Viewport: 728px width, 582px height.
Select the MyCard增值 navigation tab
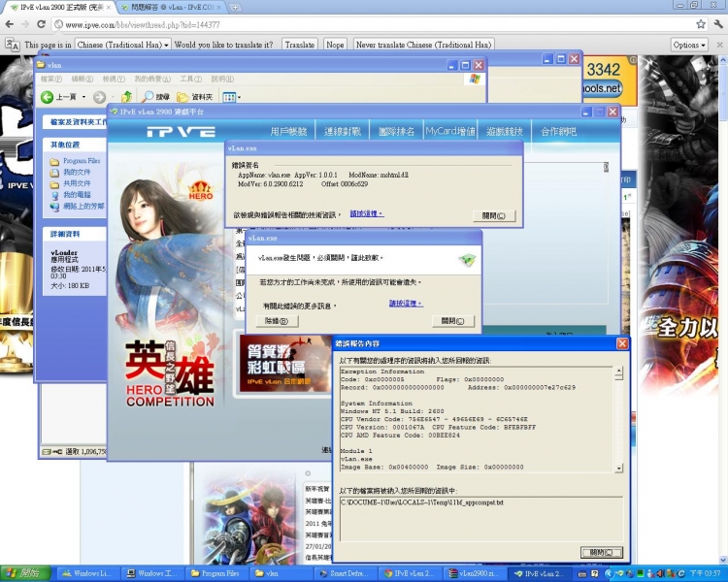(x=450, y=132)
